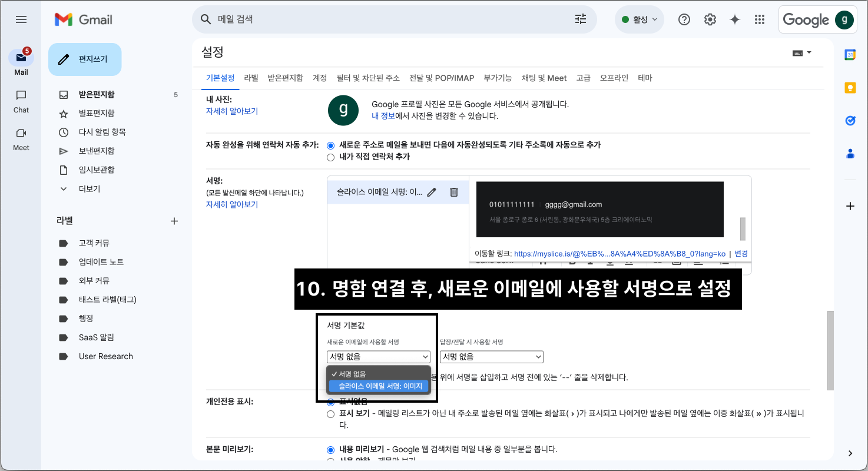Click the Gemini sparkle icon
Viewport: 868px width, 471px height.
tap(735, 19)
